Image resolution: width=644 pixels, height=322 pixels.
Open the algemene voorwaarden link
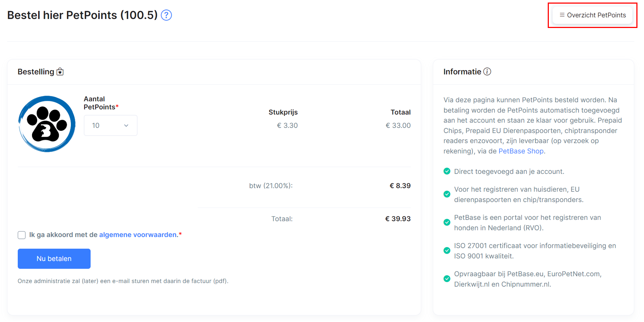pos(138,235)
